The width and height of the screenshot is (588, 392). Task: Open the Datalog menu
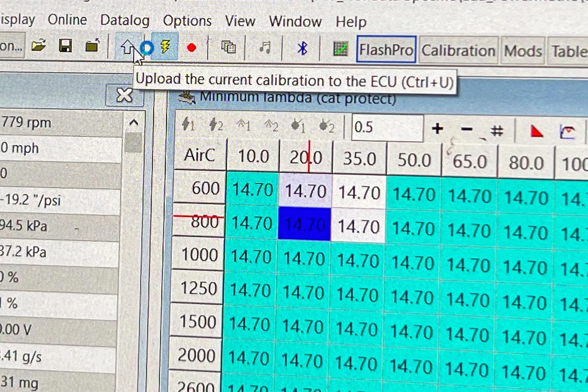click(x=124, y=21)
